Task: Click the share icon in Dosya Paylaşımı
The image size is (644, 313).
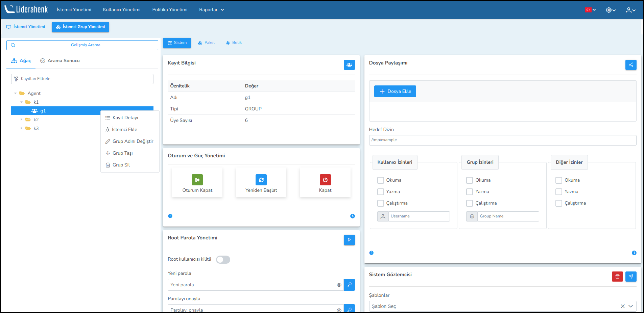Action: (631, 65)
